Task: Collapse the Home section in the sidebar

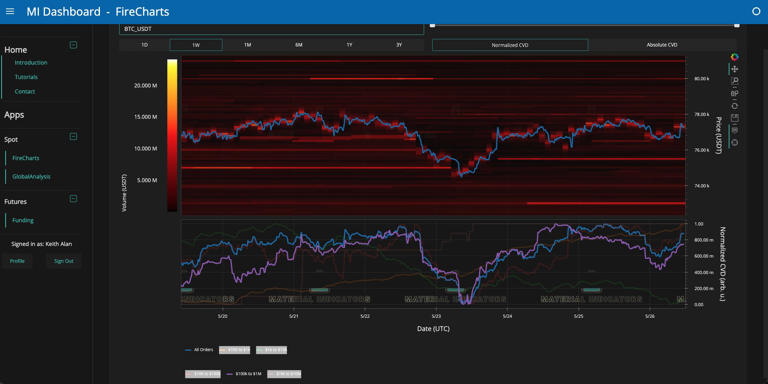Action: tap(73, 45)
